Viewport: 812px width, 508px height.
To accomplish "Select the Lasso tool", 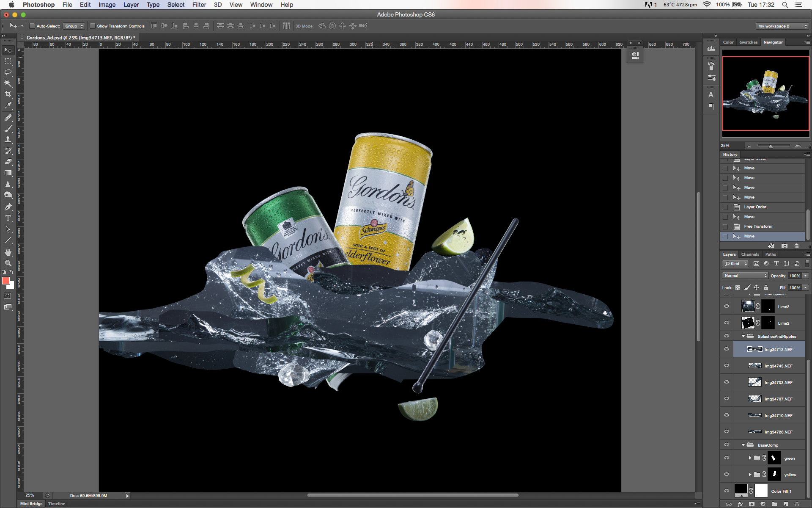I will click(8, 72).
